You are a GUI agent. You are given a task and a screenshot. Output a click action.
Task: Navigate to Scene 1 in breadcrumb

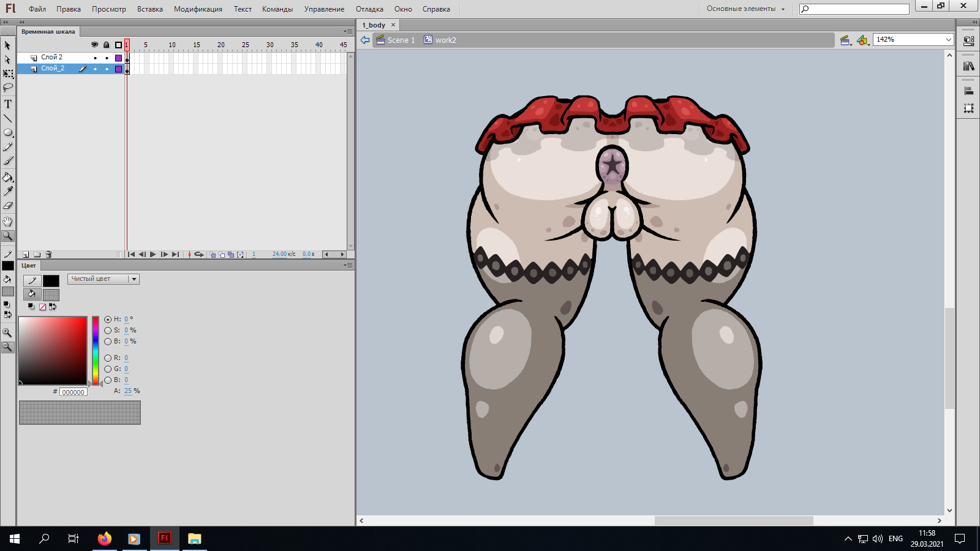(x=396, y=40)
